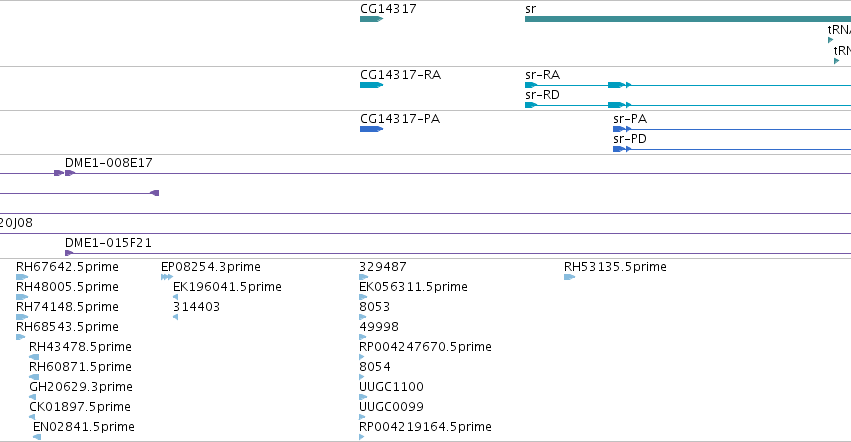Click the UUGC1100 feature label
Screen dimensions: 851x442
point(391,387)
